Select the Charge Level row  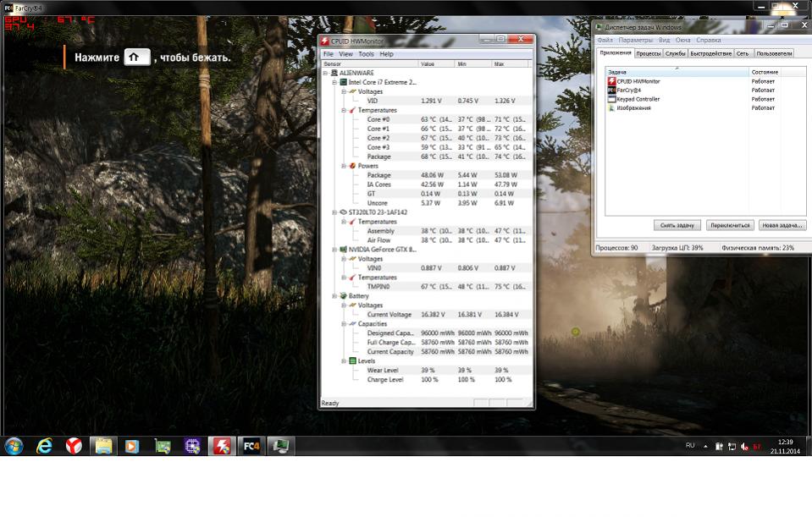point(427,380)
